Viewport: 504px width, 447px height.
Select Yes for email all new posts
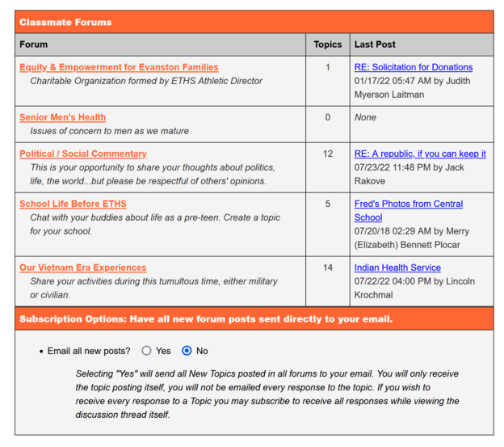click(x=146, y=351)
